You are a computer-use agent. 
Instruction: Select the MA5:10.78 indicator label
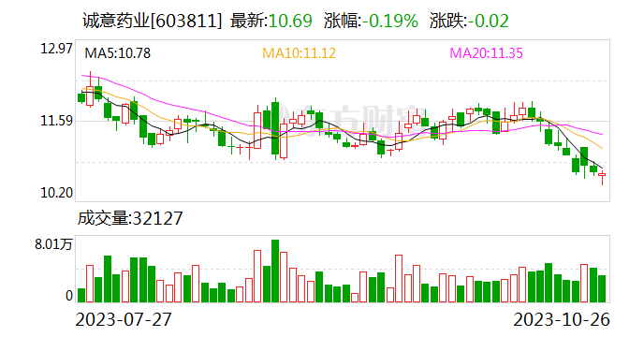(117, 53)
